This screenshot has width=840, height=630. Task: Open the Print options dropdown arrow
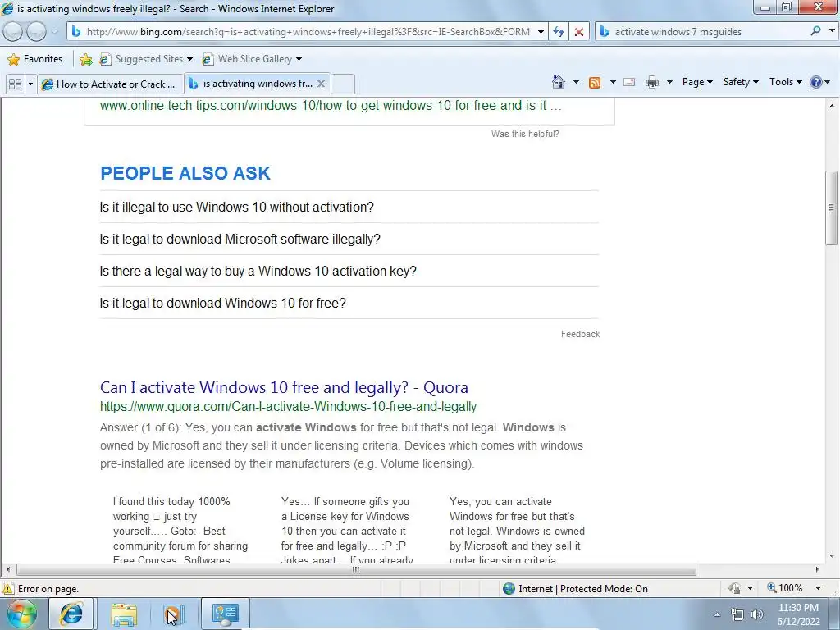pyautogui.click(x=669, y=82)
